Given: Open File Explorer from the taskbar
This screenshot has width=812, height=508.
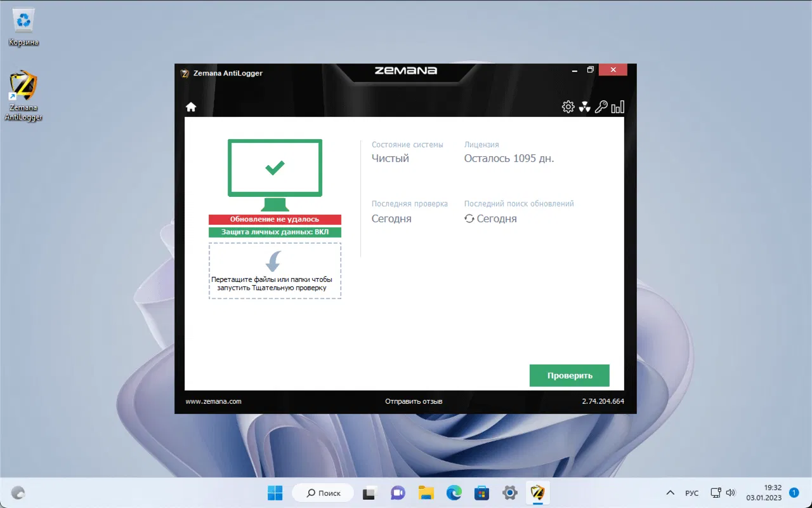Looking at the screenshot, I should point(426,493).
